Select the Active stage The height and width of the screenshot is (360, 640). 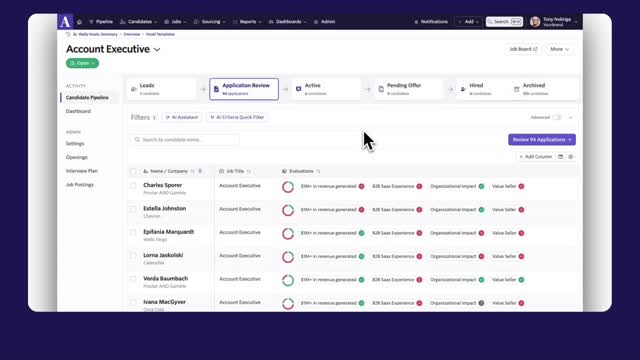pos(326,89)
